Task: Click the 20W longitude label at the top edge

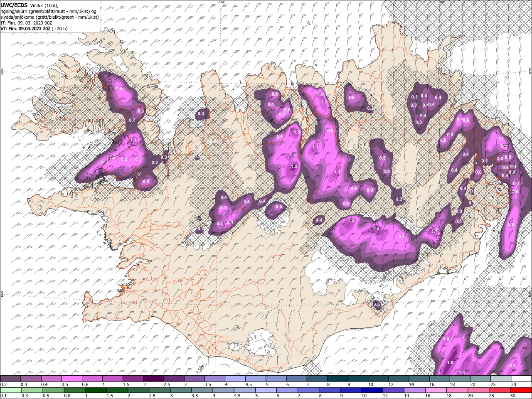Action: pos(221,2)
